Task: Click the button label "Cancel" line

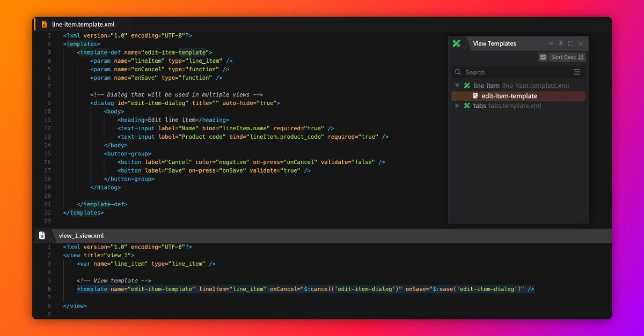Action: [251, 162]
